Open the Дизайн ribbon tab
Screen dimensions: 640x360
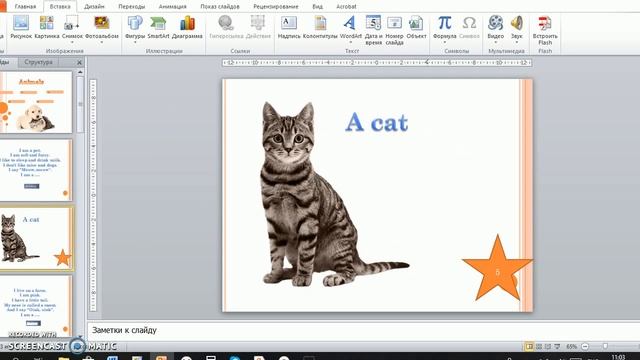[x=94, y=7]
